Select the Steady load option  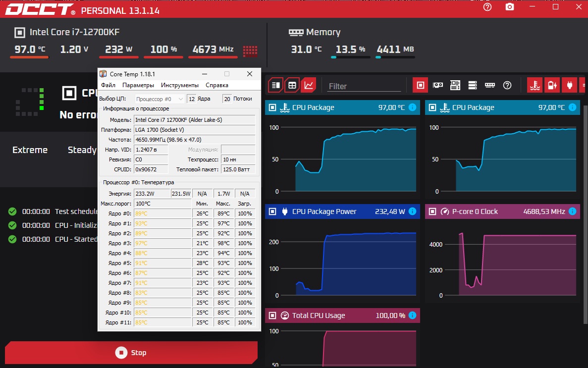82,150
